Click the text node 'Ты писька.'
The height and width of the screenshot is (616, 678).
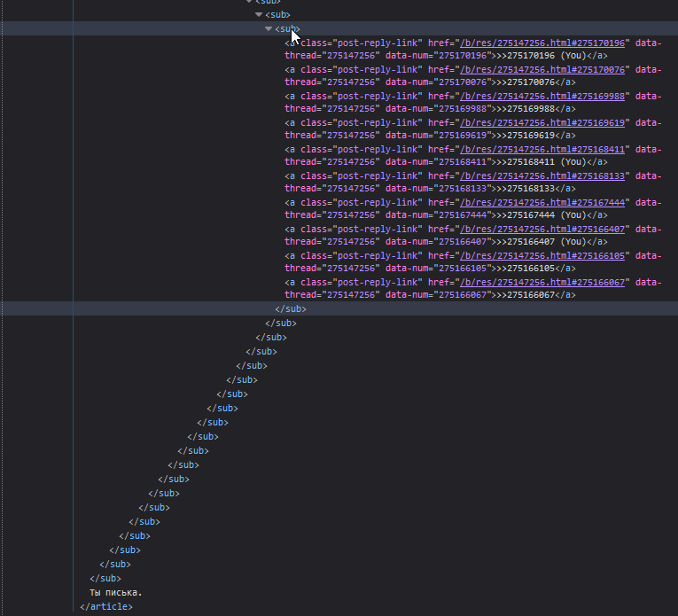click(116, 593)
